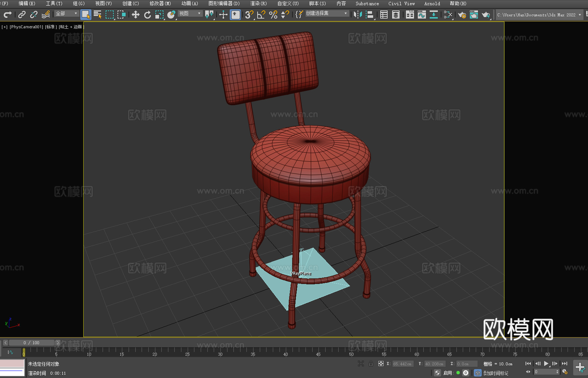Toggle the Ribbon display icon
Image resolution: width=588 pixels, height=378 pixels.
[x=410, y=14]
